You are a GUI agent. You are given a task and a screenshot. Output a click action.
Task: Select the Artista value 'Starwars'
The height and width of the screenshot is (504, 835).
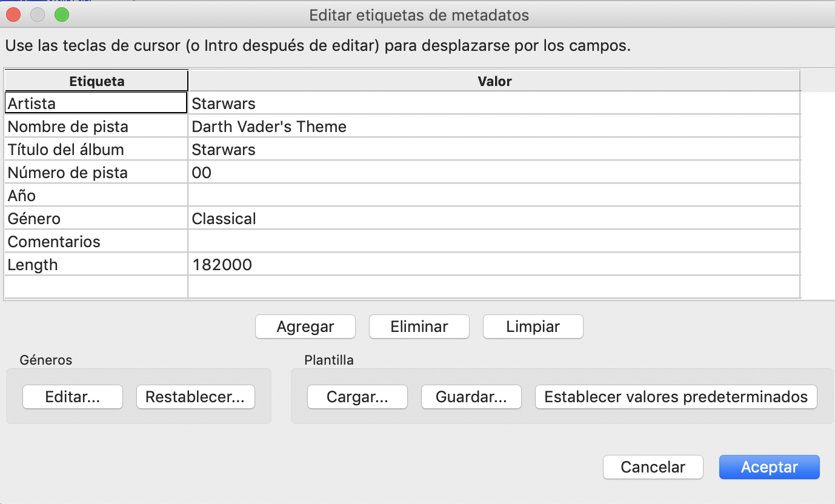[x=494, y=103]
